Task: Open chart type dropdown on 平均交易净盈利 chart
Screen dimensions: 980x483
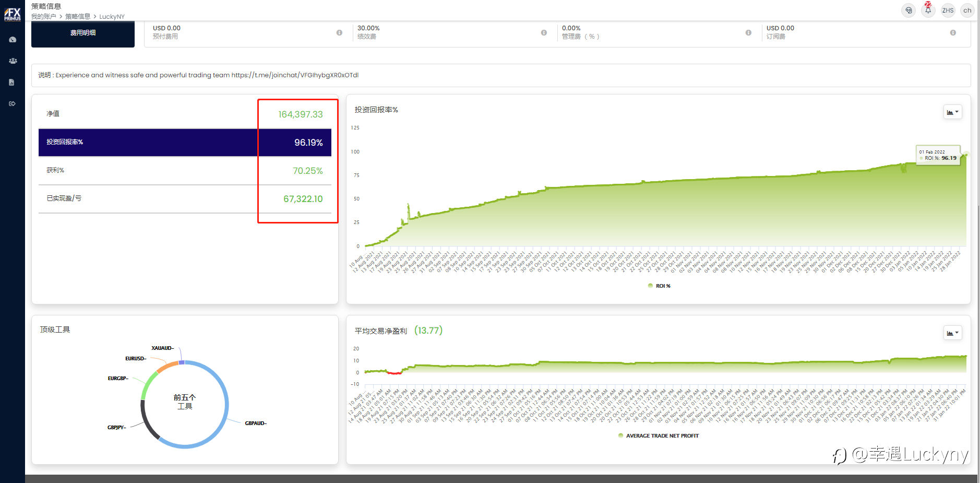Action: [x=953, y=333]
